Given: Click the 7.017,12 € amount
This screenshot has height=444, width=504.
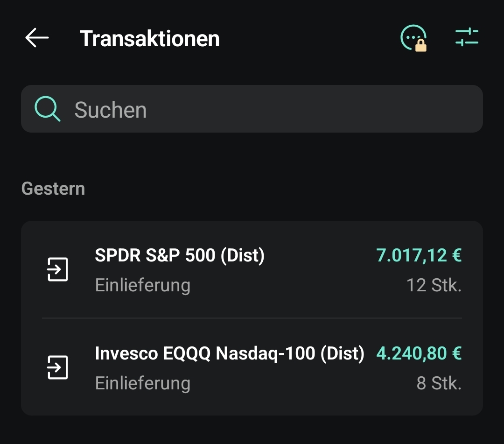Looking at the screenshot, I should coord(419,255).
